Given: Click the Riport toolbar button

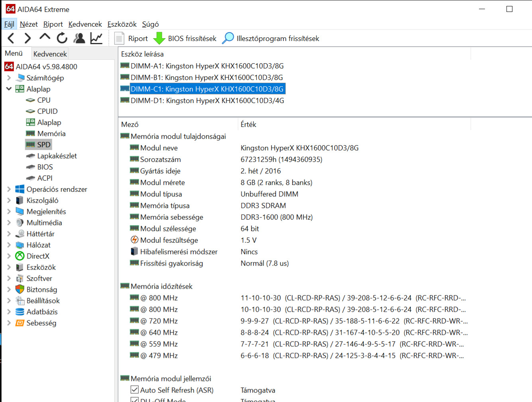Looking at the screenshot, I should click(131, 38).
